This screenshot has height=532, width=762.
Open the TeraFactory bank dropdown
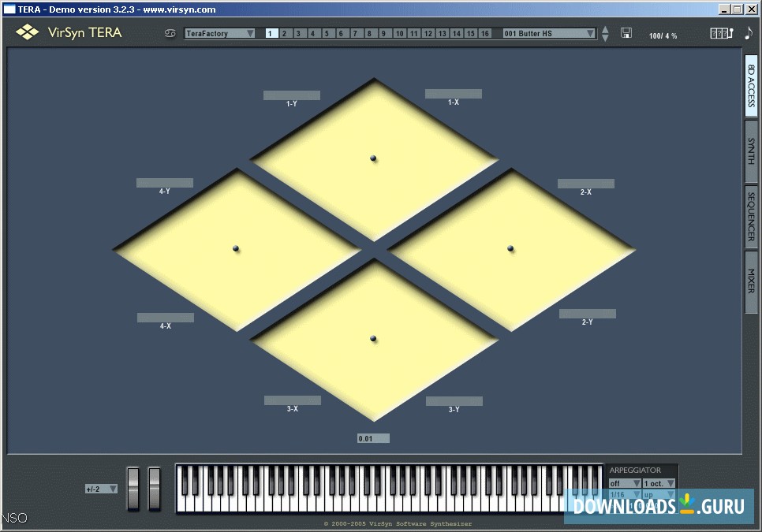[219, 33]
